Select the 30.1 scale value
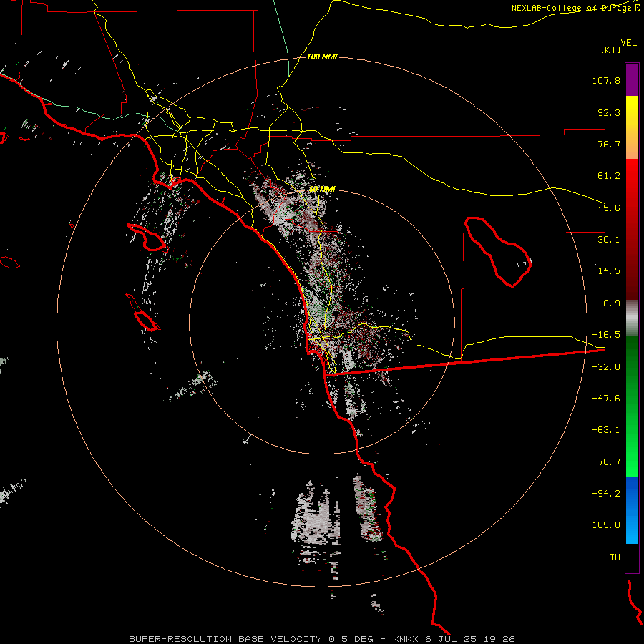The width and height of the screenshot is (644, 644). pos(609,240)
